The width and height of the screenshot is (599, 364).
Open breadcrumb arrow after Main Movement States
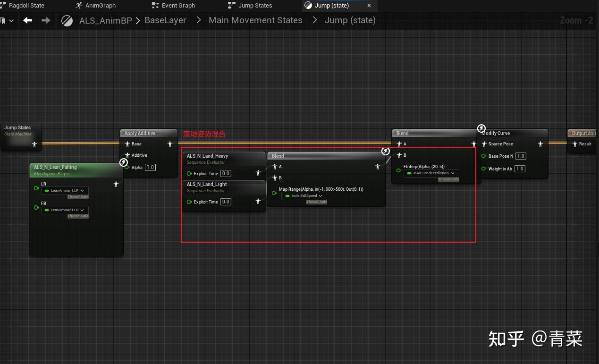(314, 20)
